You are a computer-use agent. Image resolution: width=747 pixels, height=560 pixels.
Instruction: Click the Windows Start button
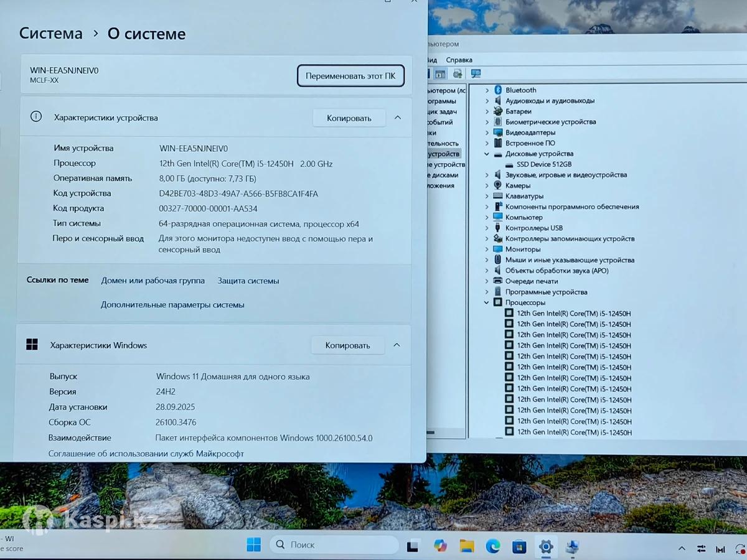click(253, 545)
